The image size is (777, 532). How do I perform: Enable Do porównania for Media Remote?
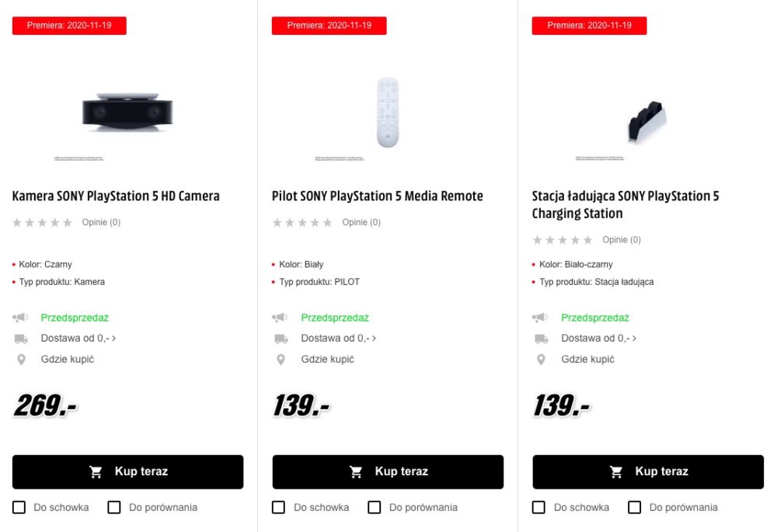coord(375,507)
